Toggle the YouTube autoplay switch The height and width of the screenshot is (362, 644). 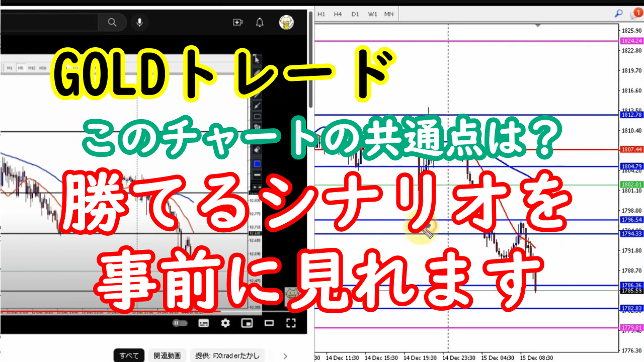click(x=180, y=323)
